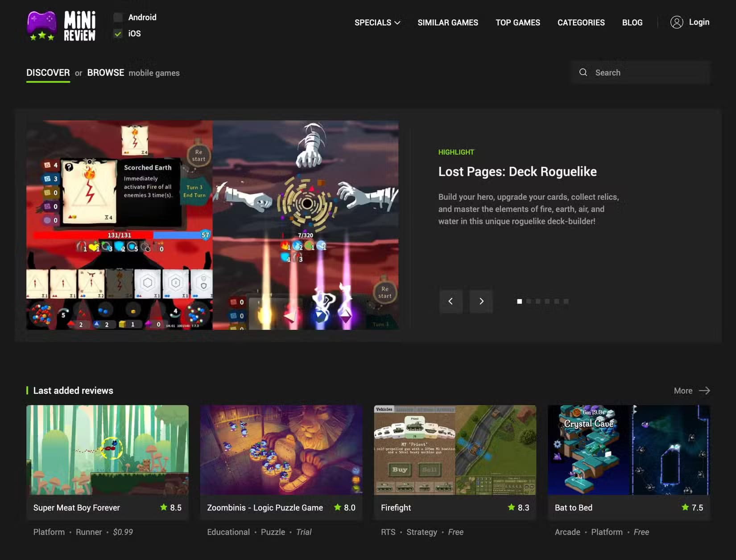The width and height of the screenshot is (736, 560).
Task: Select the first carousel dot
Action: coord(519,301)
